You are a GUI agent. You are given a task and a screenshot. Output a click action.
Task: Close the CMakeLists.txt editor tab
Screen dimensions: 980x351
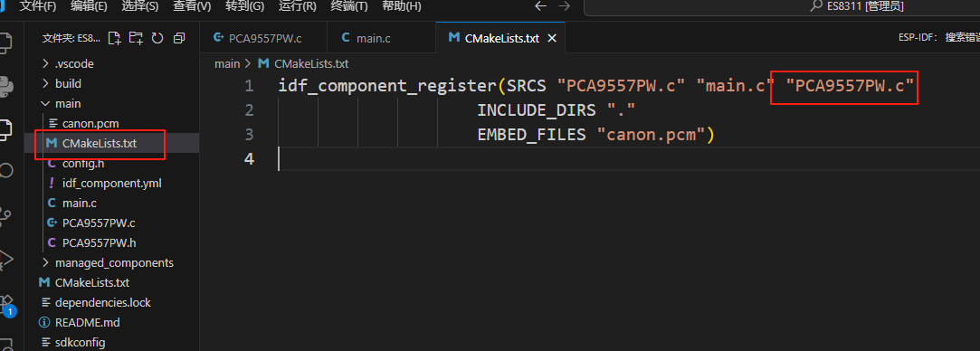pyautogui.click(x=552, y=38)
